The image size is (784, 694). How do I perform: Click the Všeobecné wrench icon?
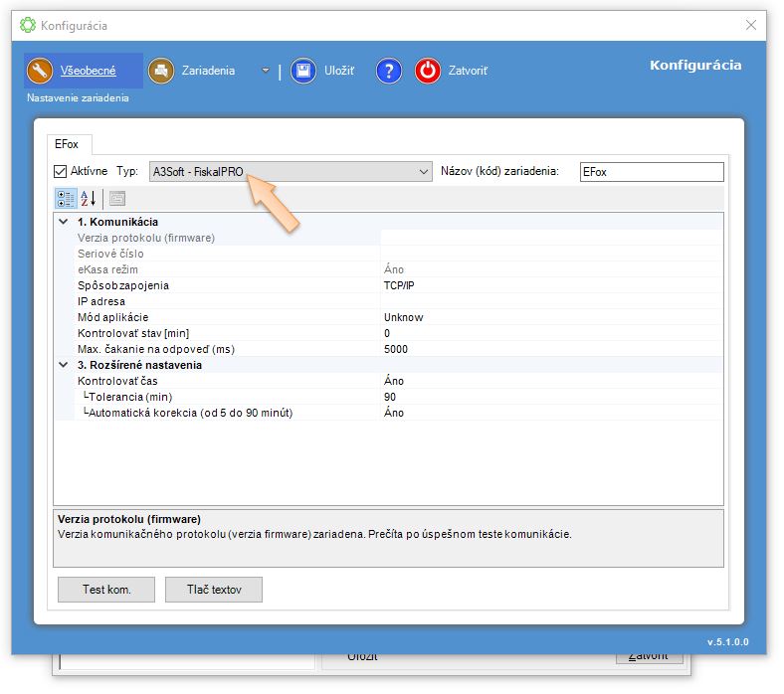click(x=40, y=71)
